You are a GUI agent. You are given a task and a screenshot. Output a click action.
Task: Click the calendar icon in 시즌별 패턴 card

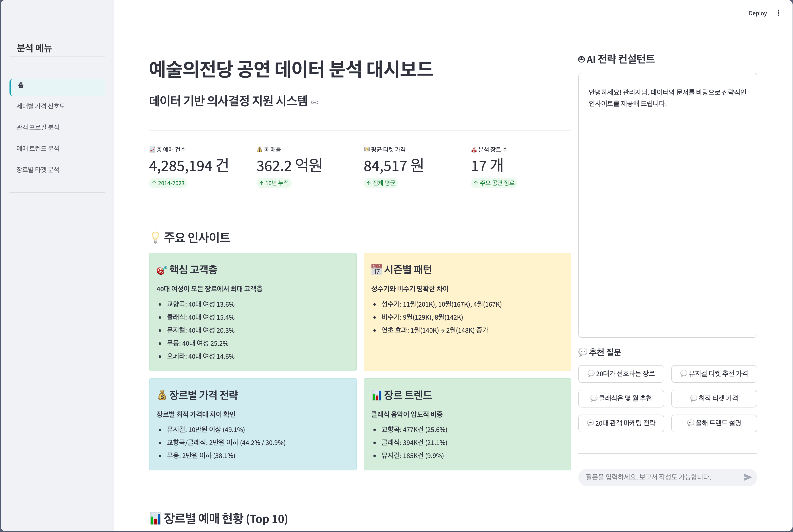[x=376, y=270]
